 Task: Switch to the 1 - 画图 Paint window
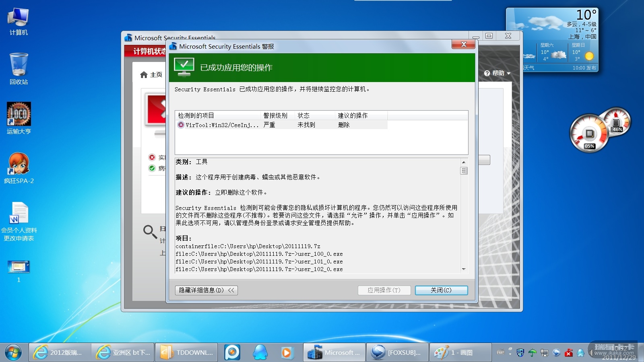coord(460,353)
